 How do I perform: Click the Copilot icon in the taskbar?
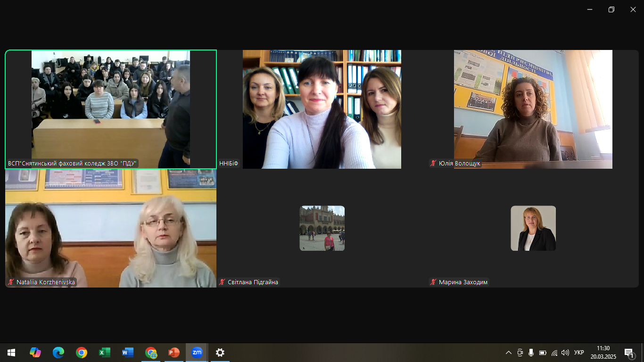pos(35,353)
